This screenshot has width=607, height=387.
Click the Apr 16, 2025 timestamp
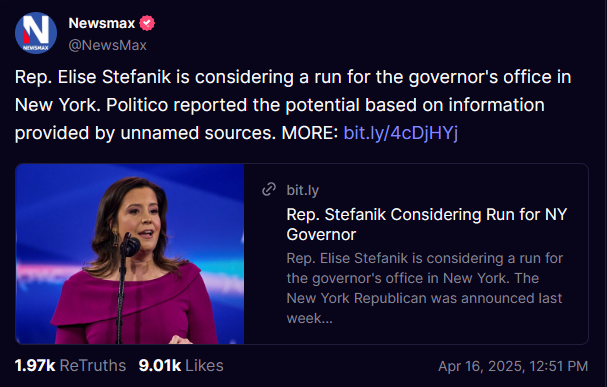pyautogui.click(x=513, y=366)
